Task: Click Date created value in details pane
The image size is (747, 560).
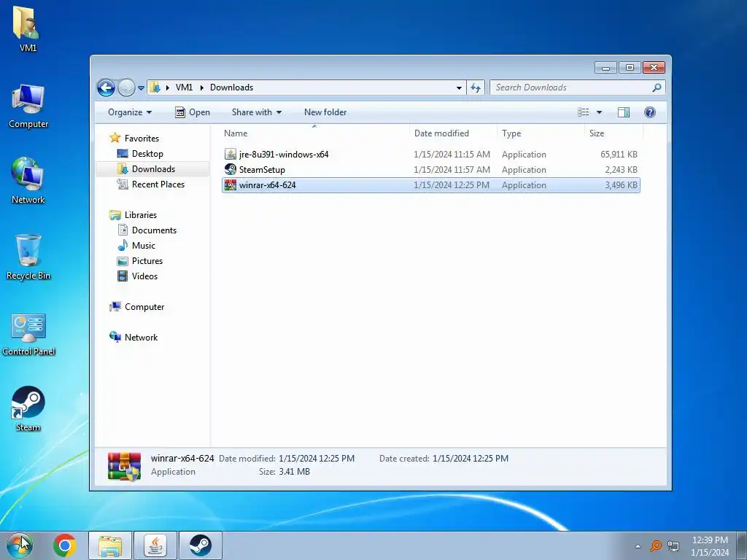Action: [x=471, y=459]
